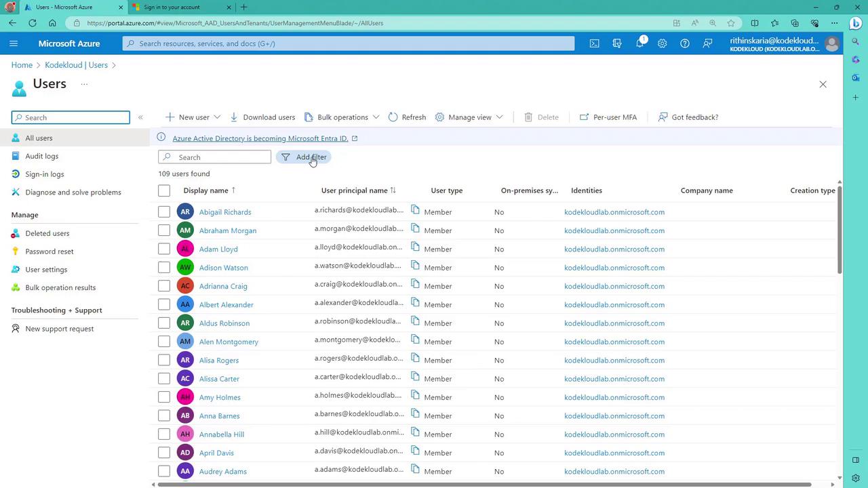Open Audit logs in sidebar
Image resolution: width=868 pixels, height=488 pixels.
pos(42,156)
